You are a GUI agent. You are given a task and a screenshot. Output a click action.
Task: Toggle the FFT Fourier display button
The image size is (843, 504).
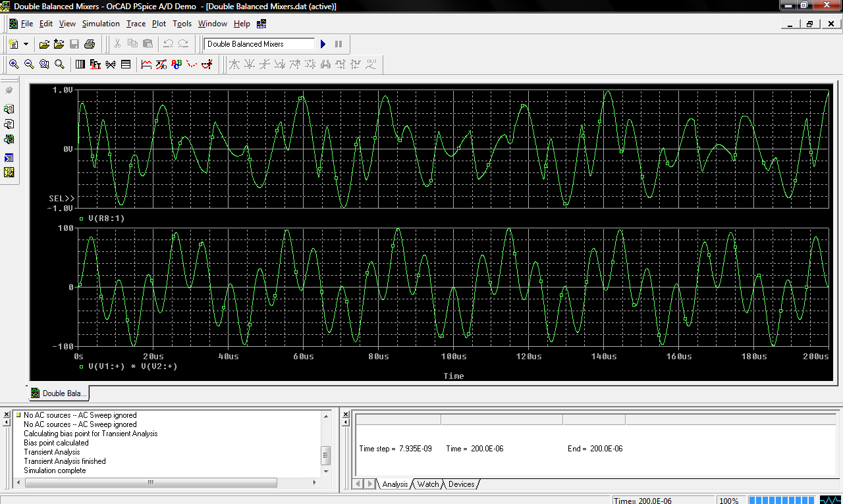click(95, 64)
